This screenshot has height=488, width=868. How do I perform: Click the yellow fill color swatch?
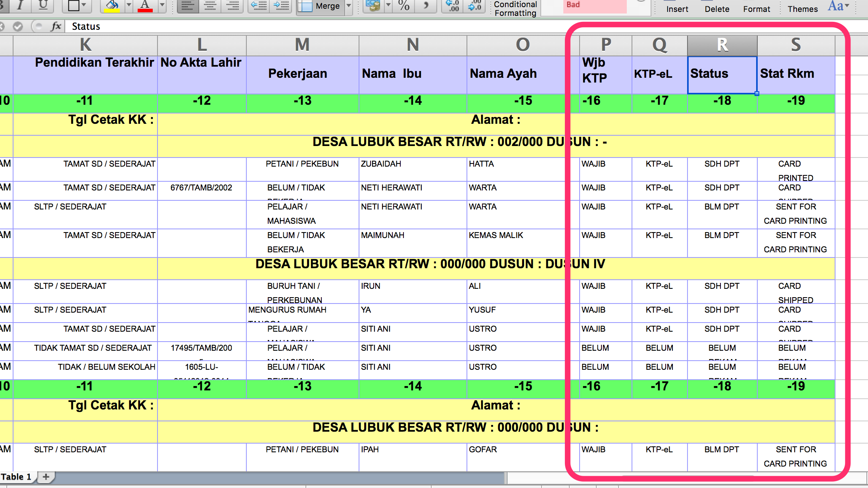(113, 11)
